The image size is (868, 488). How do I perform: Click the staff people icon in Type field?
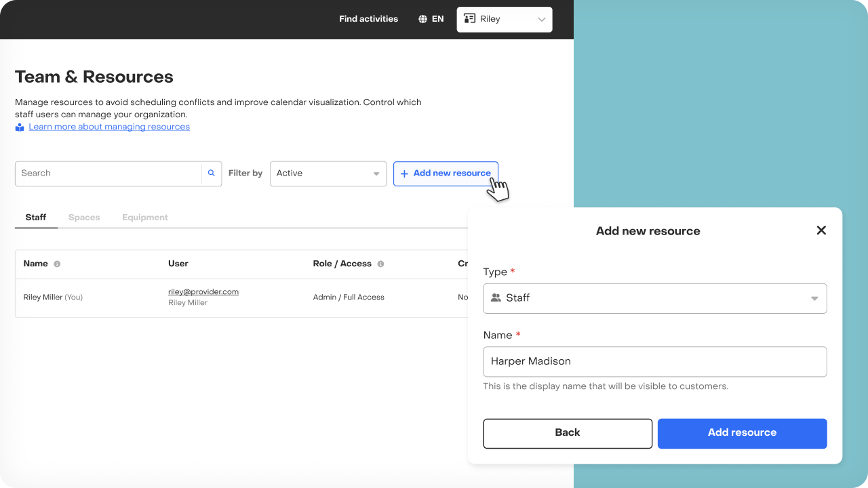pyautogui.click(x=496, y=298)
